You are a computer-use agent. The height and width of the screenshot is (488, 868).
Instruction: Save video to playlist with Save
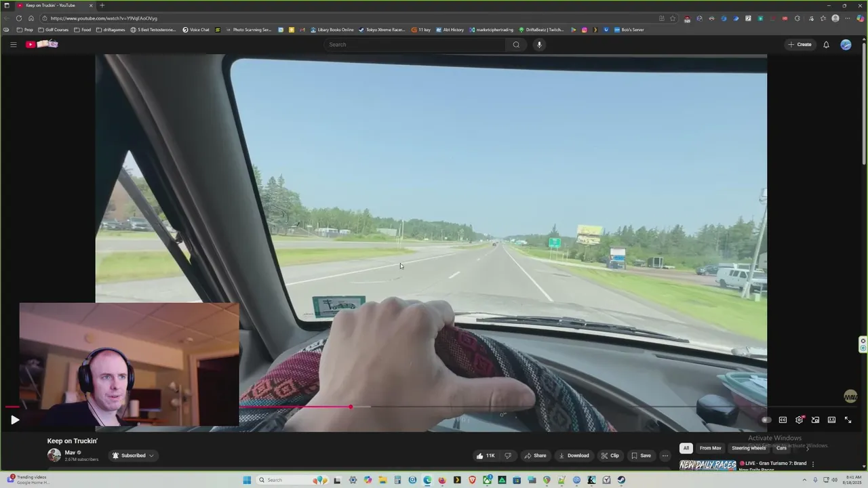641,455
